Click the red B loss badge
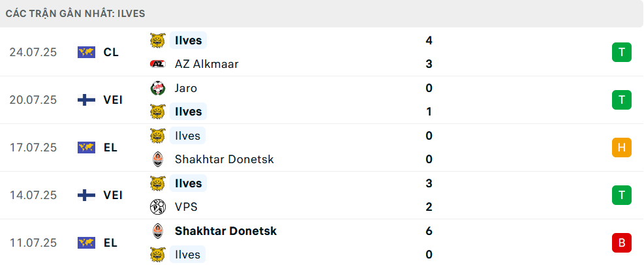 [x=621, y=243]
